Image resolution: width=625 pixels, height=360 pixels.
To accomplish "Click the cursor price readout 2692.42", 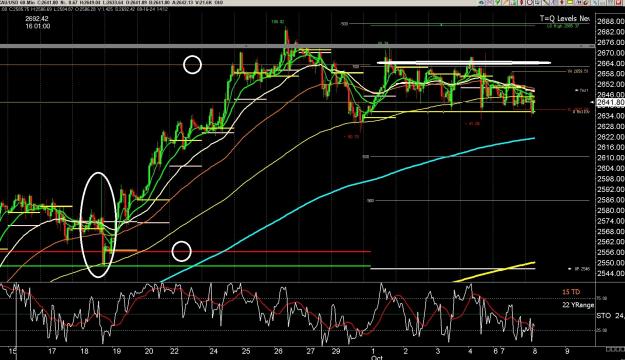I will [x=37, y=19].
